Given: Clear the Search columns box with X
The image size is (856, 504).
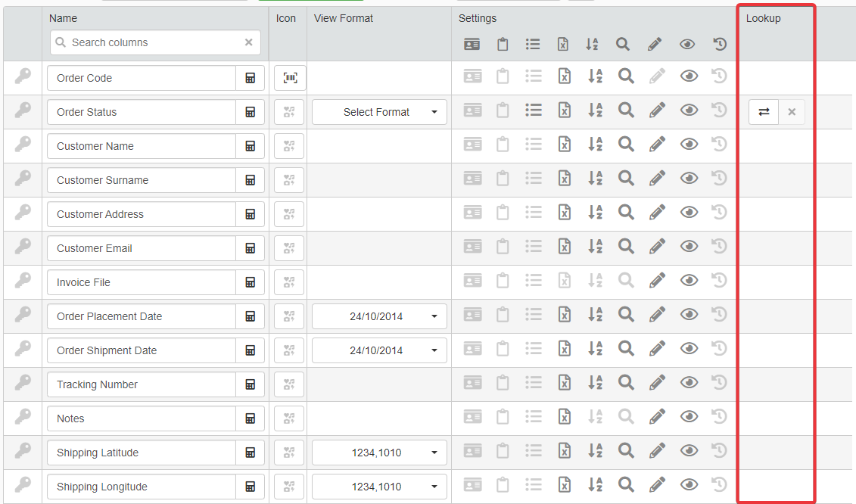Looking at the screenshot, I should 248,42.
